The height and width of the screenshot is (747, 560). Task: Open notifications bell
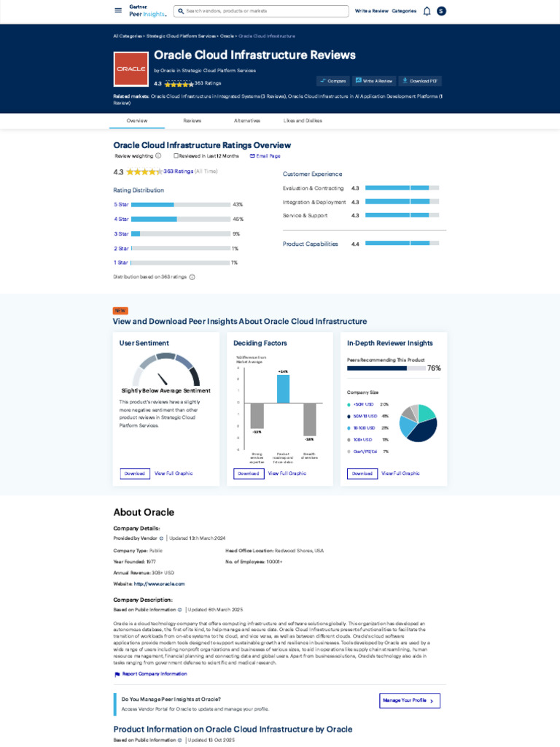pos(427,11)
